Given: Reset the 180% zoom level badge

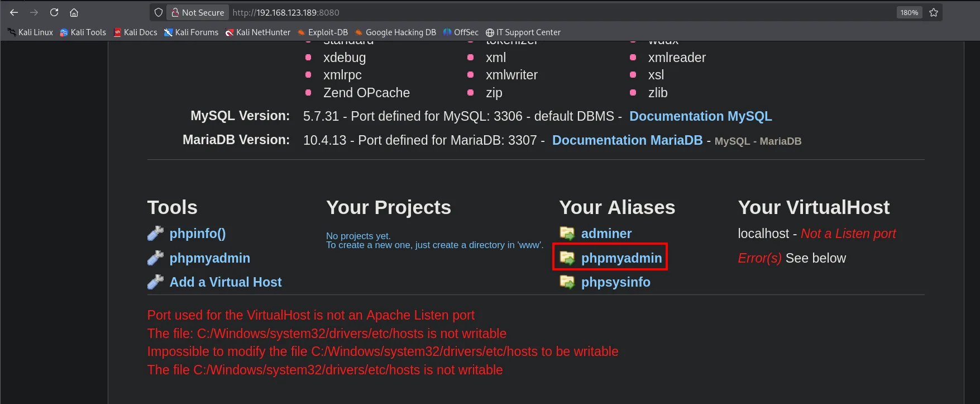Looking at the screenshot, I should [909, 12].
